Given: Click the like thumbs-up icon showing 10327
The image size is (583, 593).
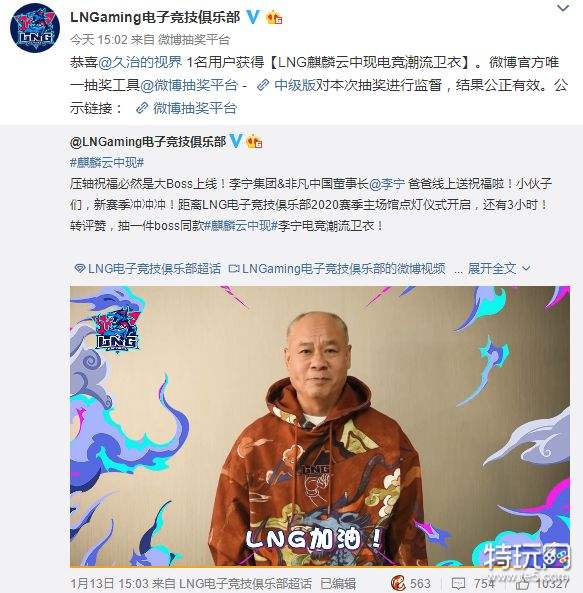Looking at the screenshot, I should click(524, 584).
